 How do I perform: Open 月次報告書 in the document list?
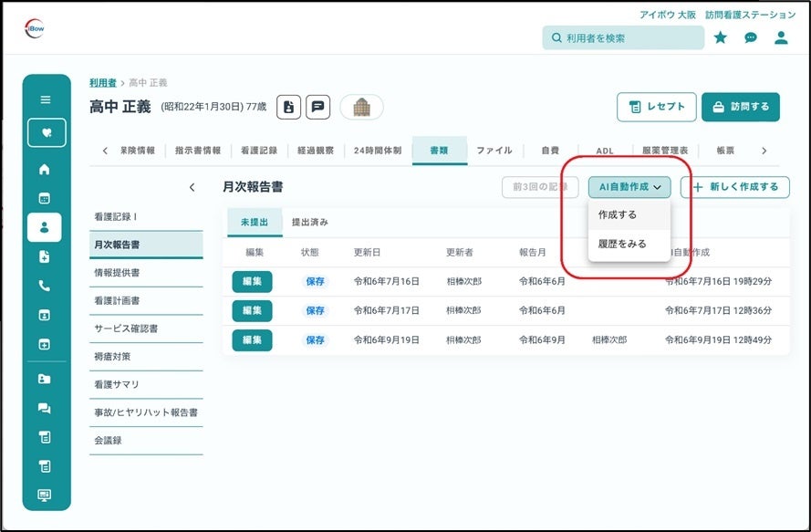[146, 245]
